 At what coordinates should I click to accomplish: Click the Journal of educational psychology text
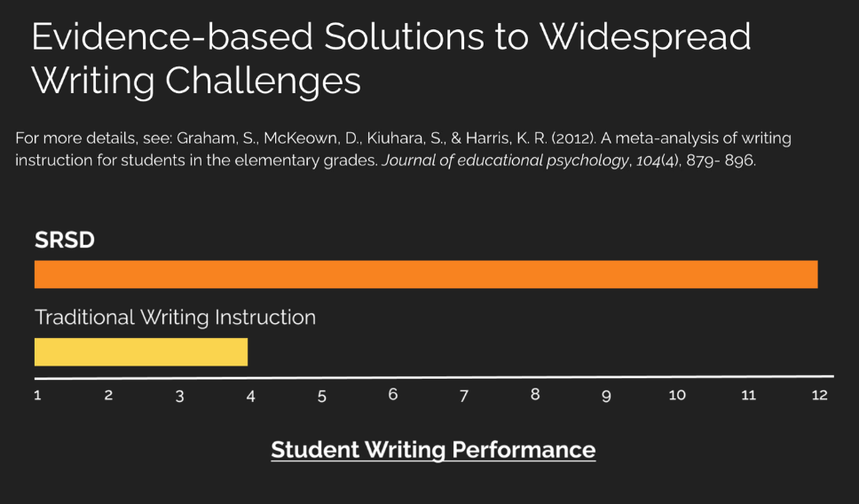(505, 161)
